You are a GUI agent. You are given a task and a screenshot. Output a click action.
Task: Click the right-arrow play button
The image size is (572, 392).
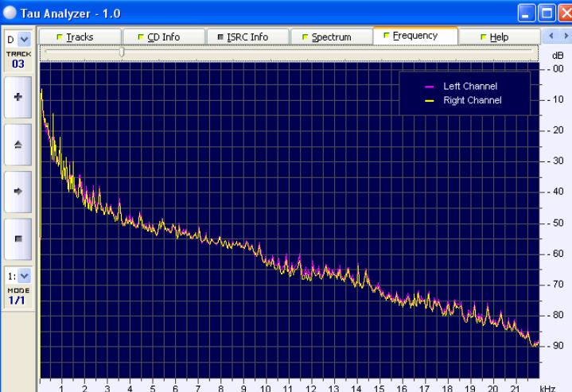[18, 192]
